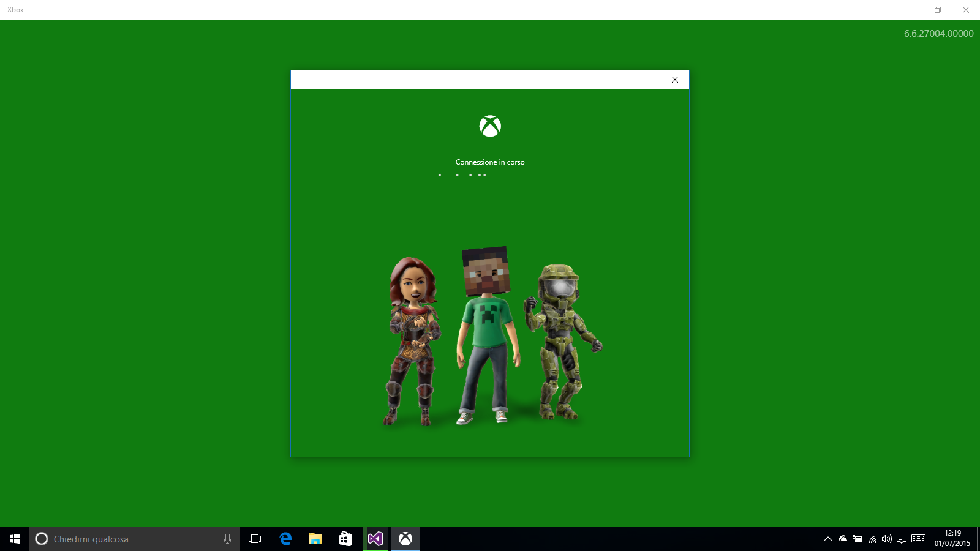Switch to Visual Studio in the taskbar

375,539
